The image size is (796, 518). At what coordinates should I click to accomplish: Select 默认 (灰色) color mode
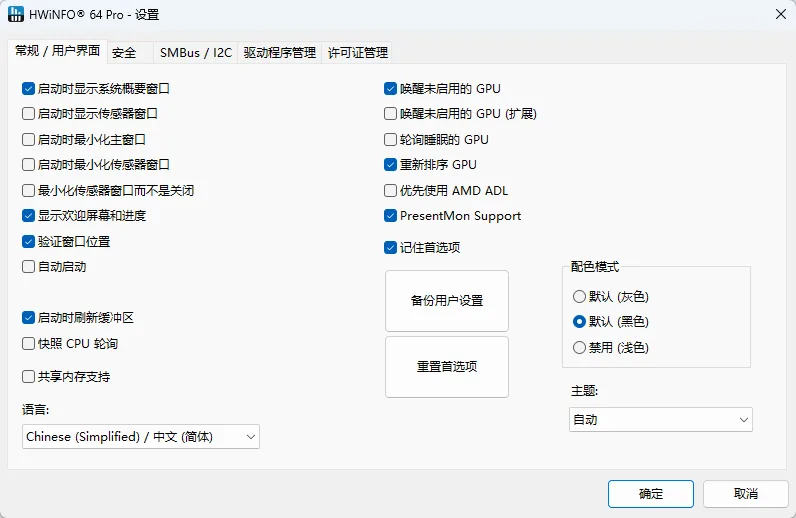coord(579,296)
